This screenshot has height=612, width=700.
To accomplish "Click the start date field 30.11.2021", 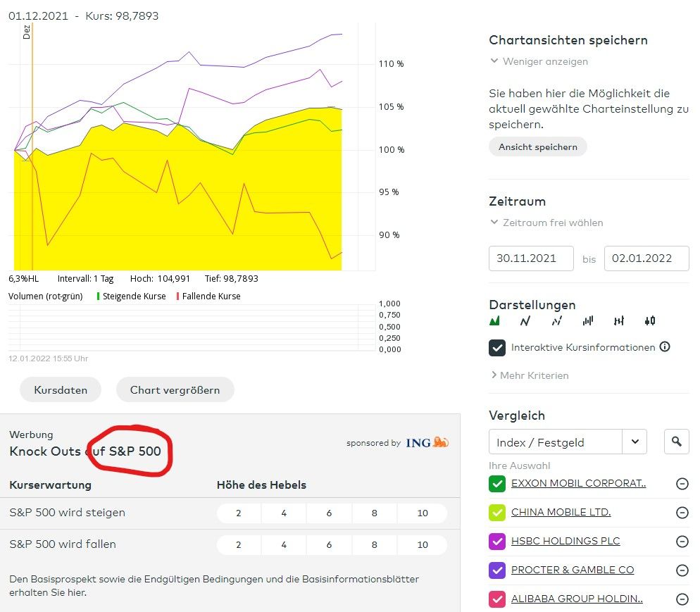I will 531,258.
